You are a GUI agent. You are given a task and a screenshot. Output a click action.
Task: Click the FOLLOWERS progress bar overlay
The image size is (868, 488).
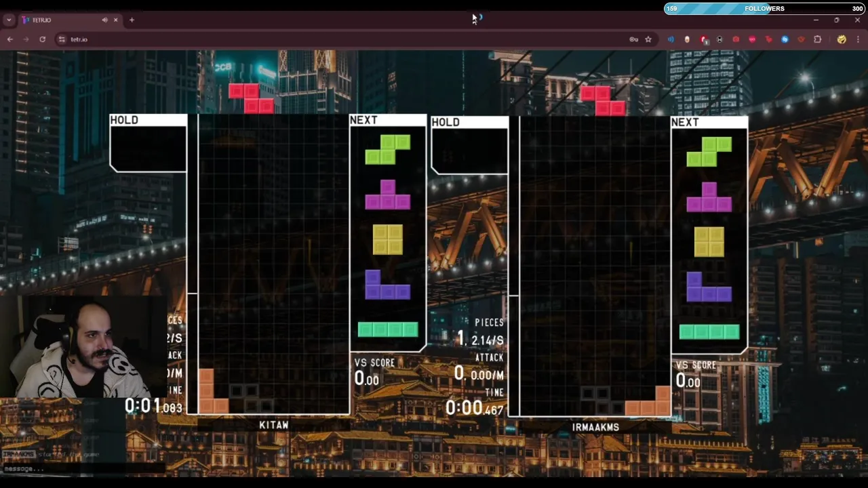pyautogui.click(x=764, y=8)
